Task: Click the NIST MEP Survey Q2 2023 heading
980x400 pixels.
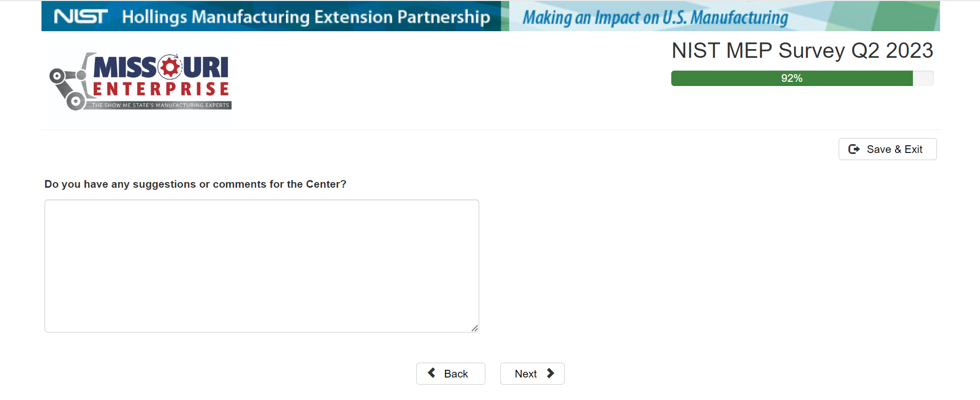Action: (802, 51)
